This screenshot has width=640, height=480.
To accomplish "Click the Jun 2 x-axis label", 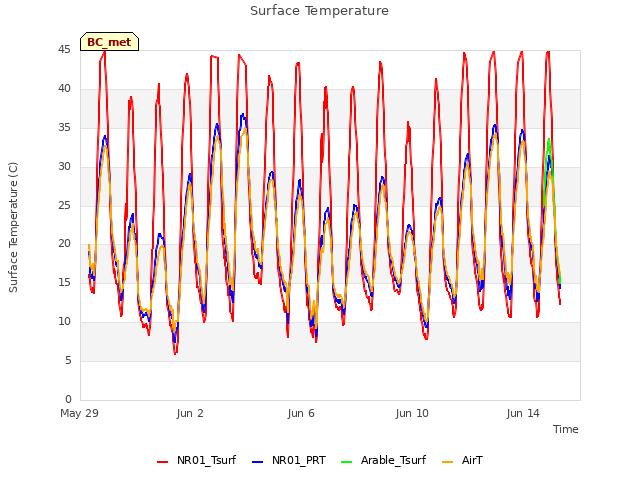I will tap(190, 413).
